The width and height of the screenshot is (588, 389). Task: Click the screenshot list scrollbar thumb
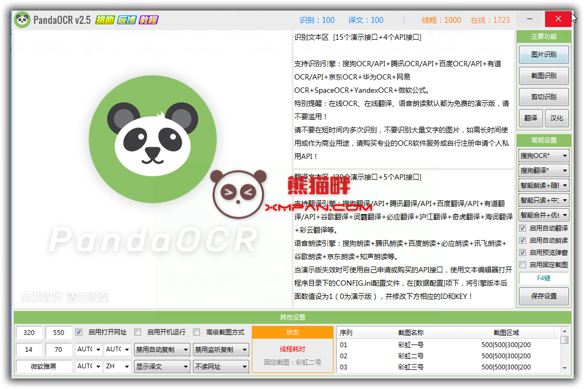(564, 340)
